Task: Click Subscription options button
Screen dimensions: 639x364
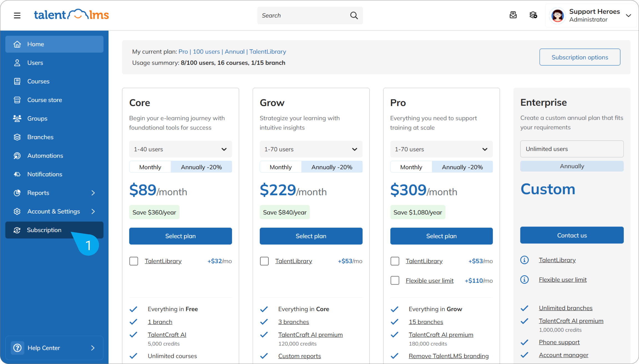Action: [580, 57]
